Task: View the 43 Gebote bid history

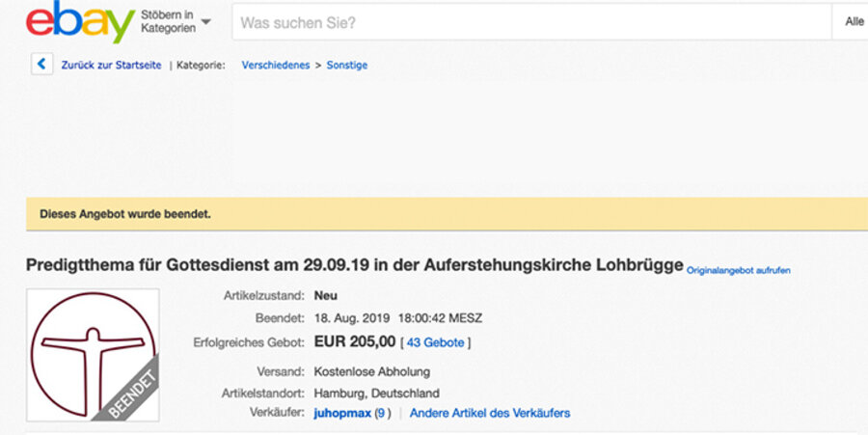Action: (x=436, y=342)
